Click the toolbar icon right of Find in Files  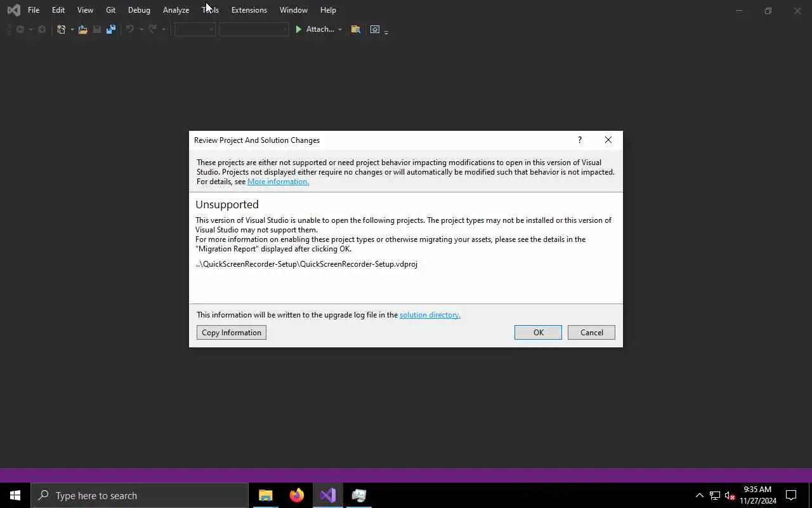click(x=375, y=29)
